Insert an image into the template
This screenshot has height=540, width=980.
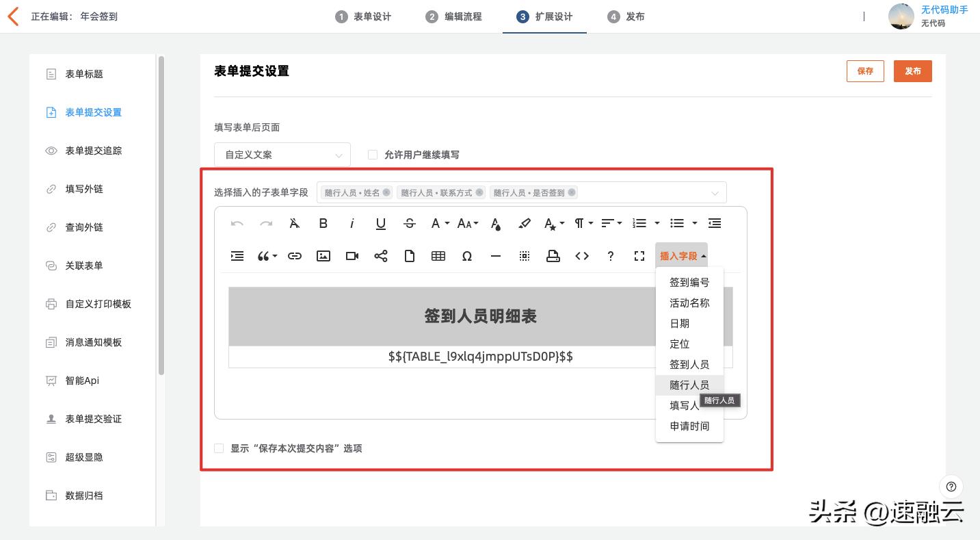point(323,256)
